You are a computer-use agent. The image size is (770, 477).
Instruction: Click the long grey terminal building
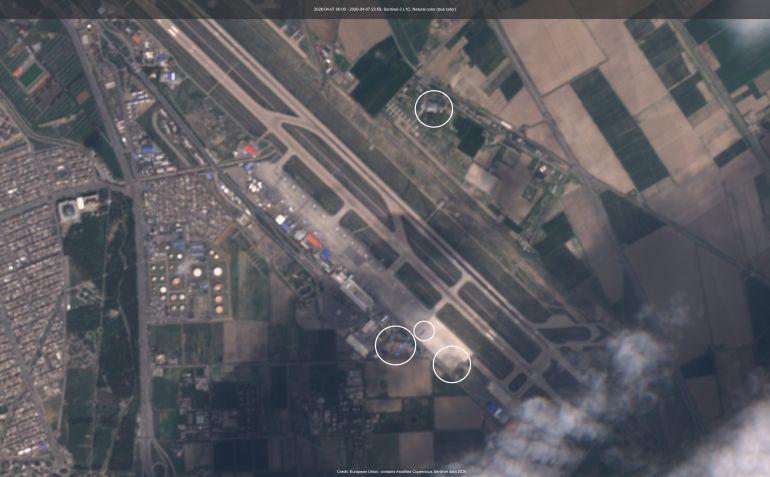pos(357,292)
